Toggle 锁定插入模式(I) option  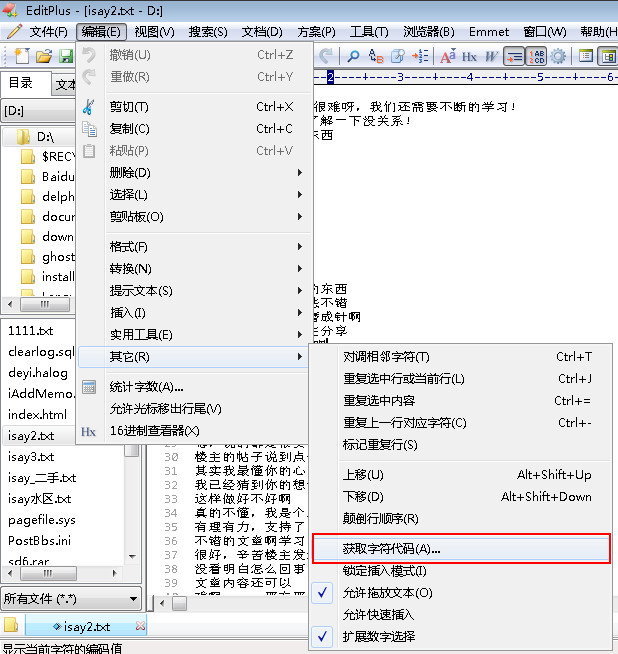pos(461,571)
